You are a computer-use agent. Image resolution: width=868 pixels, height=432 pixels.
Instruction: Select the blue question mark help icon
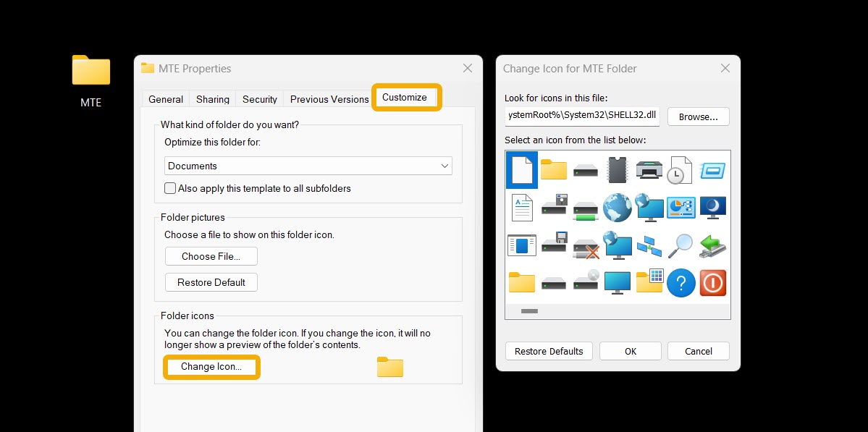(681, 282)
